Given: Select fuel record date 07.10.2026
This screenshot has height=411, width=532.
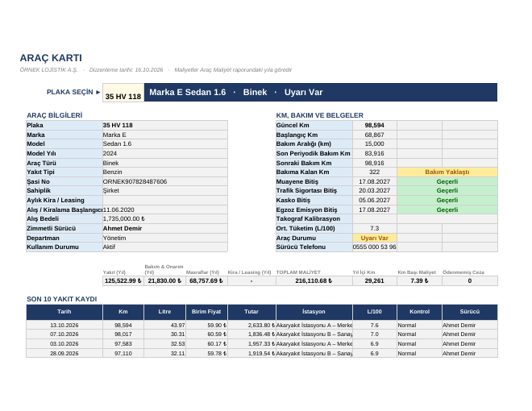Looking at the screenshot, I should [x=64, y=334].
